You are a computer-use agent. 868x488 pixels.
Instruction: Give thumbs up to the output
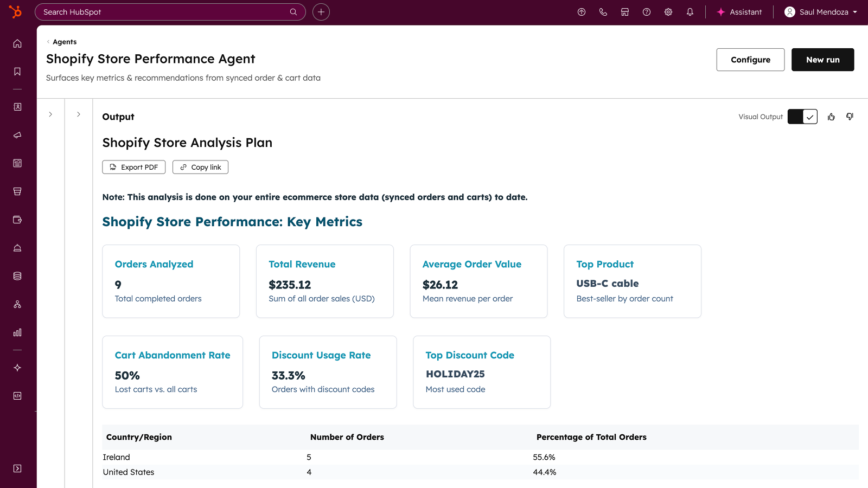point(831,117)
